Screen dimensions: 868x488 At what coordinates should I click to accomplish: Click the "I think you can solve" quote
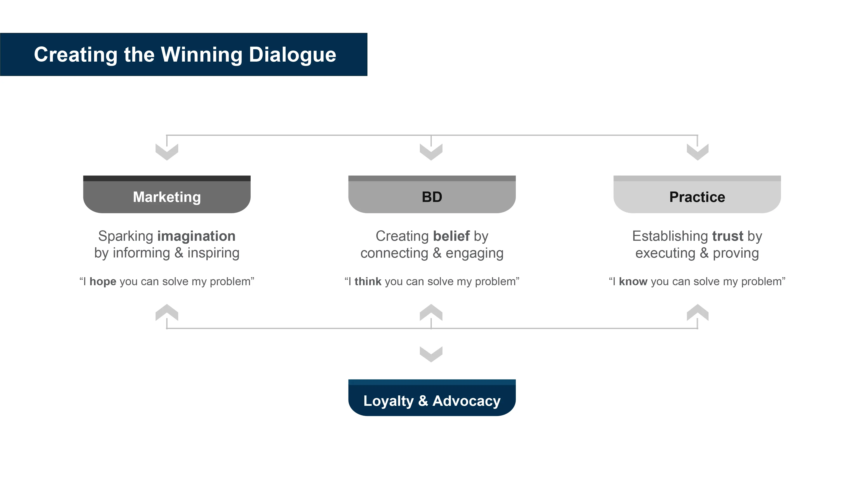click(x=432, y=282)
